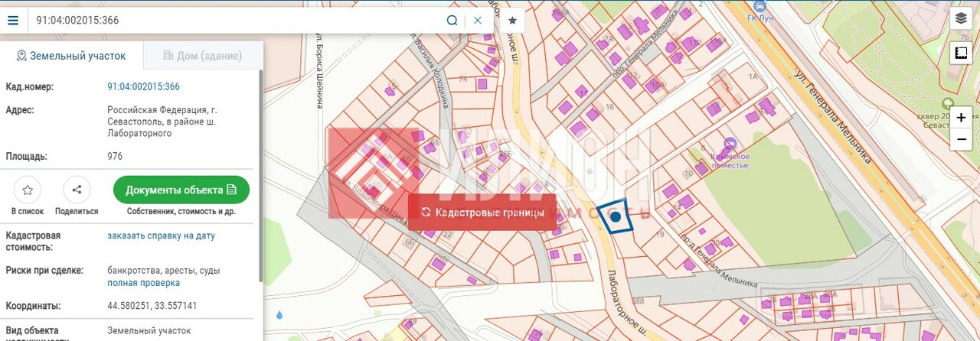Click cadastral number link 91:04:002015:366
Viewport: 980px width, 341px height.
point(143,86)
